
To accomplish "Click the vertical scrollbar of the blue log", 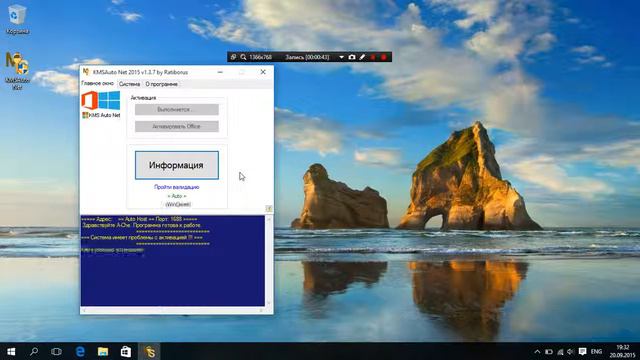I will click(x=269, y=261).
